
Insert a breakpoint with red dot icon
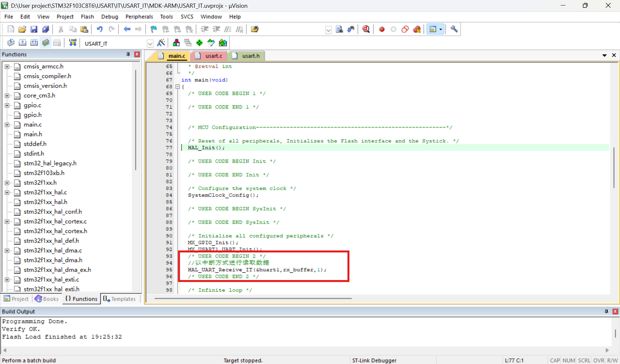coord(382,29)
